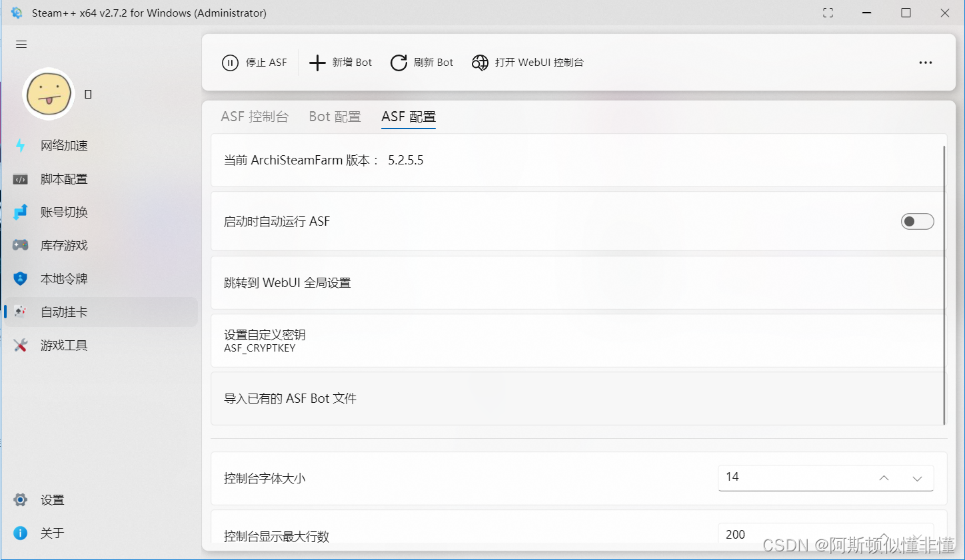This screenshot has width=965, height=560.
Task: Click the auto card farming icon
Action: tap(21, 312)
